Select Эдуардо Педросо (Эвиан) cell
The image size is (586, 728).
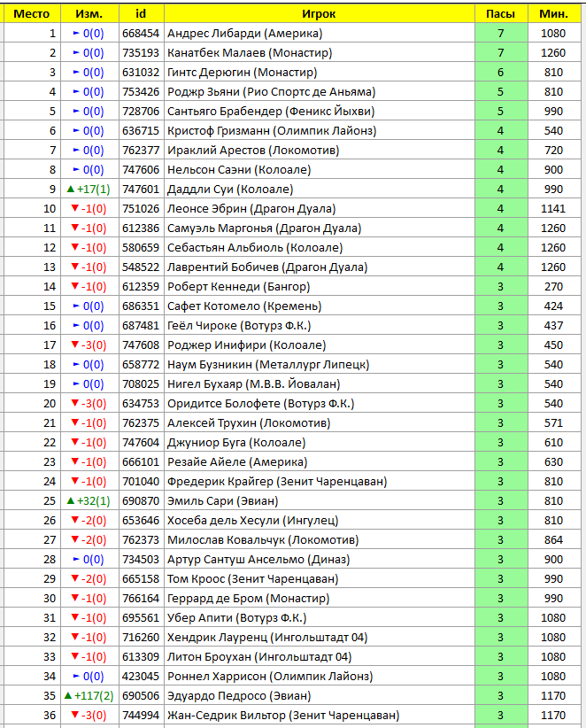(320, 696)
